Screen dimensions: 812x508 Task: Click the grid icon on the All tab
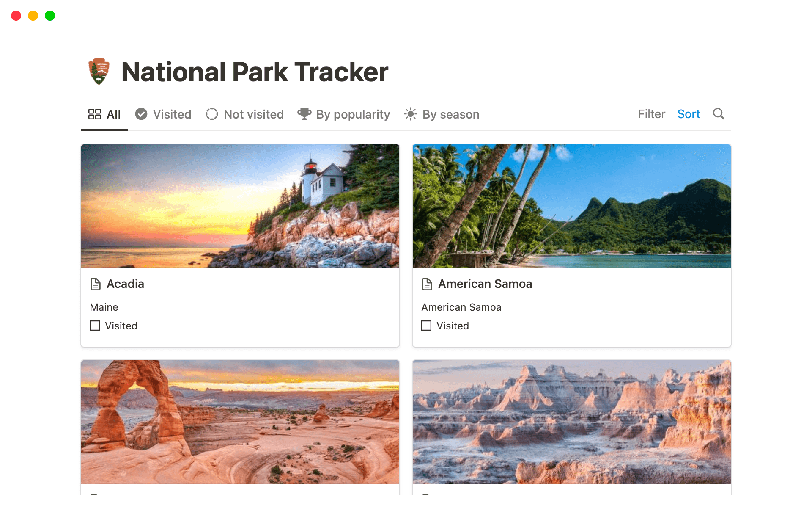click(x=95, y=114)
